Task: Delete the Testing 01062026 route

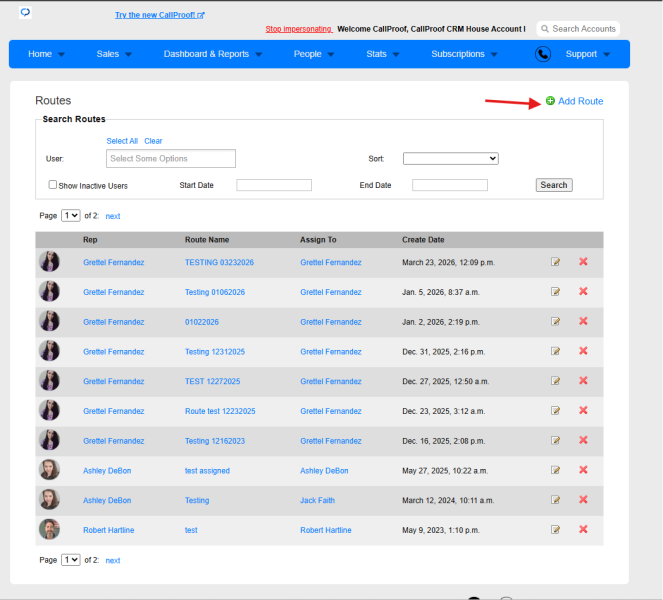Action: coord(583,291)
